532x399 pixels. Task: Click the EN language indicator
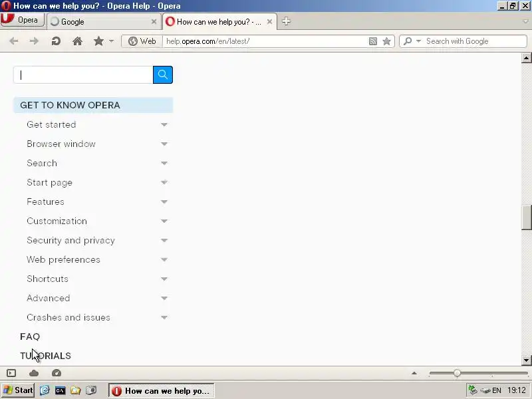(496, 390)
